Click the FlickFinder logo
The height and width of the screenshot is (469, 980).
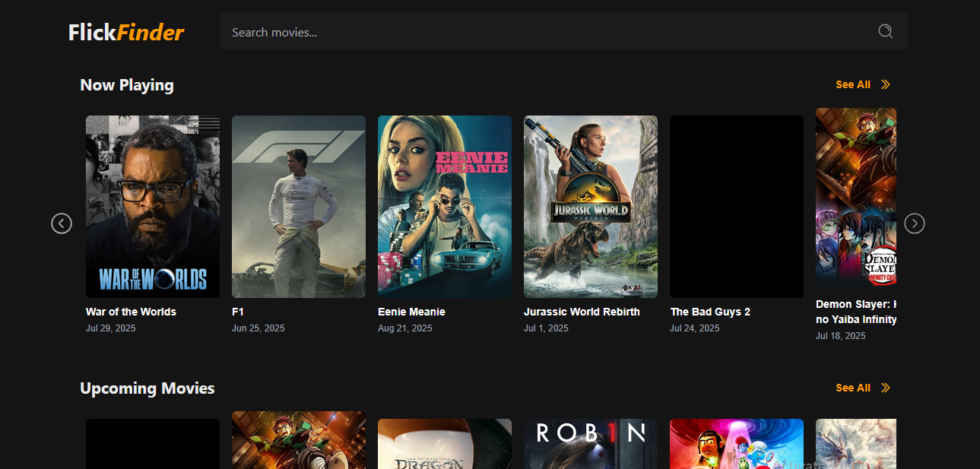(x=126, y=32)
